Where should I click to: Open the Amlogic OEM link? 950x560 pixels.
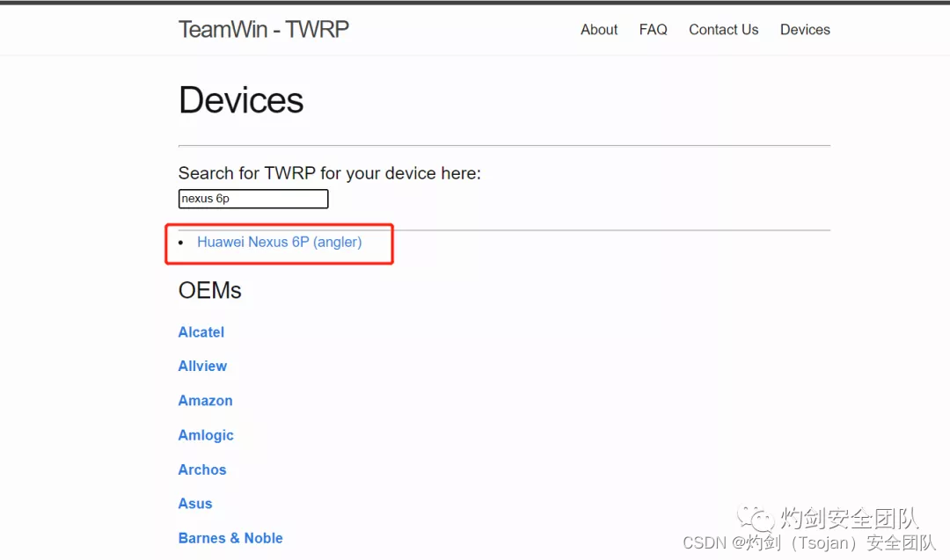(206, 435)
